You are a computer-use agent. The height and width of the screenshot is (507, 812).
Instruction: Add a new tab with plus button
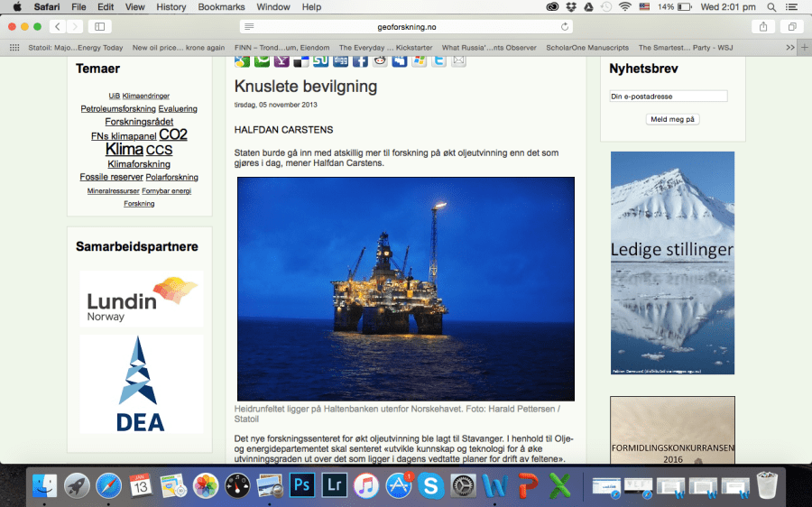click(x=805, y=48)
